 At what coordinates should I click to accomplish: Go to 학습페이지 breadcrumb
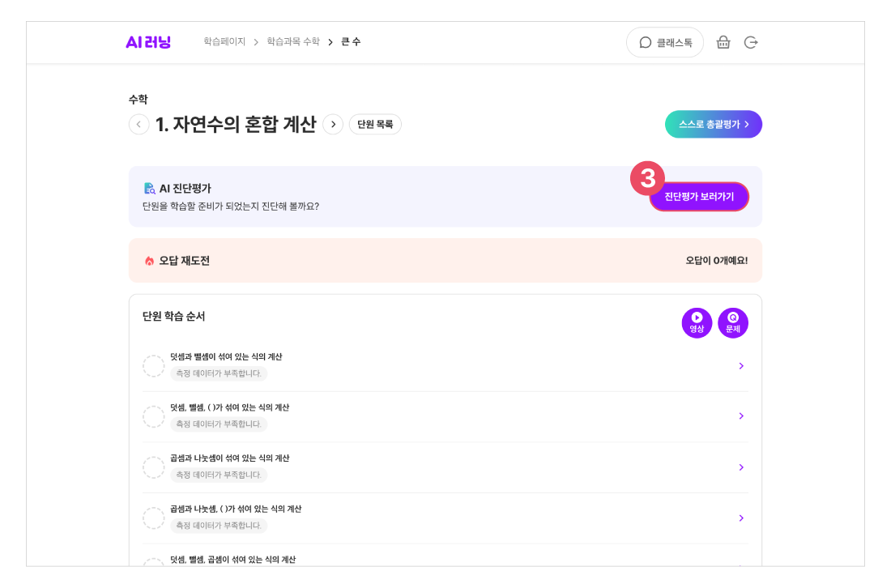(224, 41)
